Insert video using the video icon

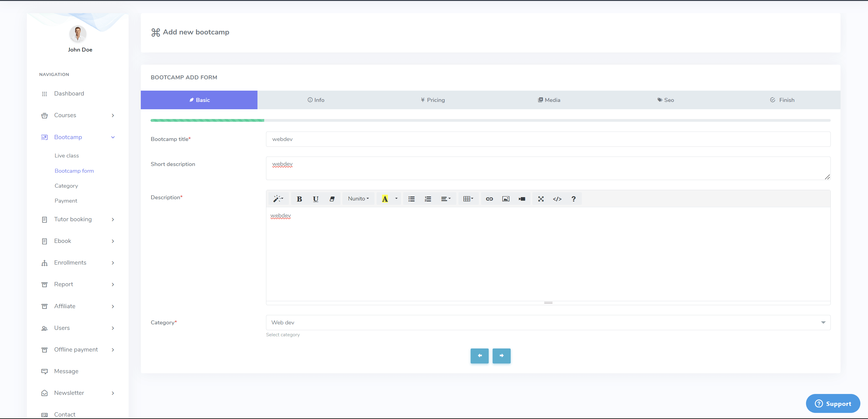click(522, 199)
